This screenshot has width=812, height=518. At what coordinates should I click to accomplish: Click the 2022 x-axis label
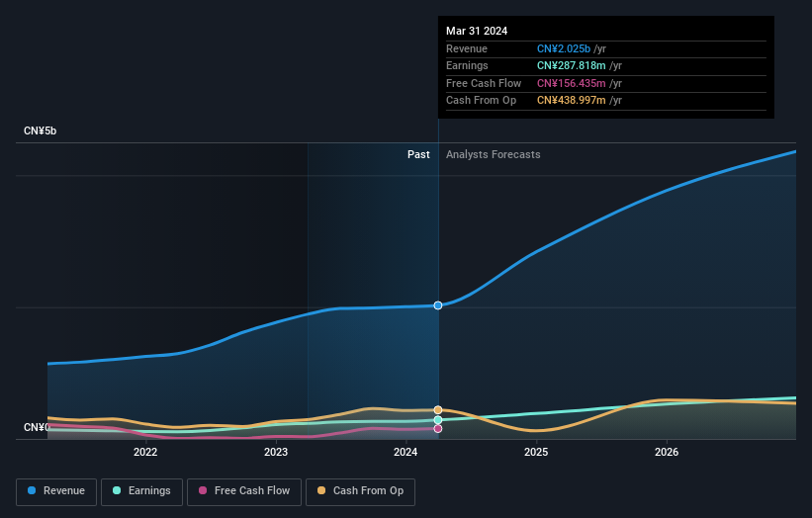click(x=145, y=453)
